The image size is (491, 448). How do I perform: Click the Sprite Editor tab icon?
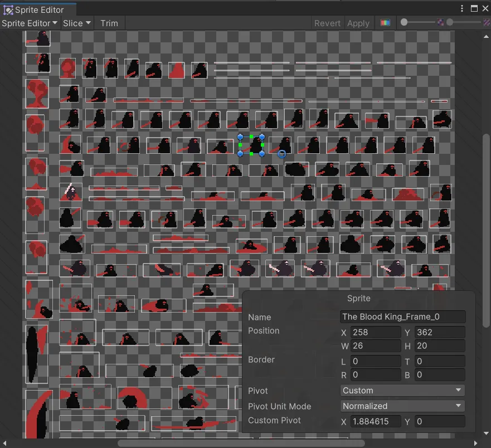click(8, 10)
